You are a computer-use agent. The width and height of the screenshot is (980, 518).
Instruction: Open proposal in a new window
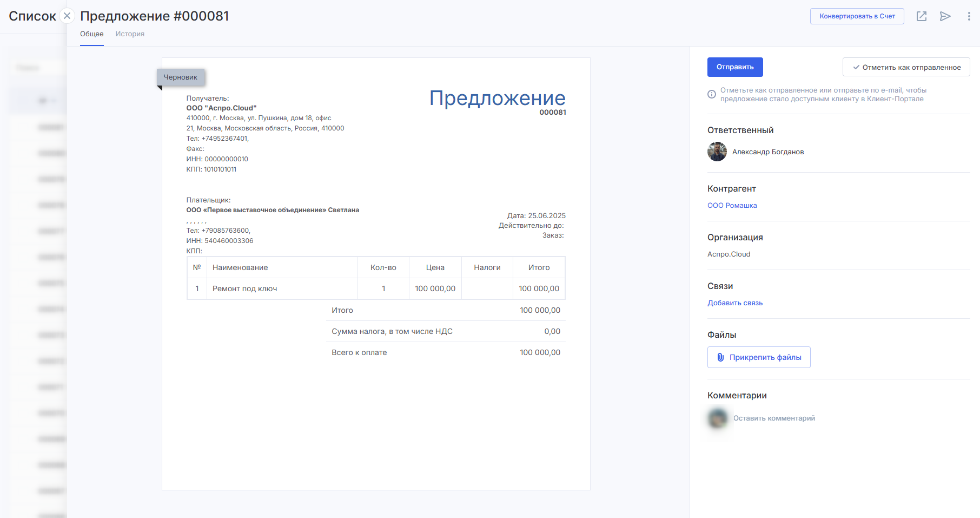click(x=922, y=16)
